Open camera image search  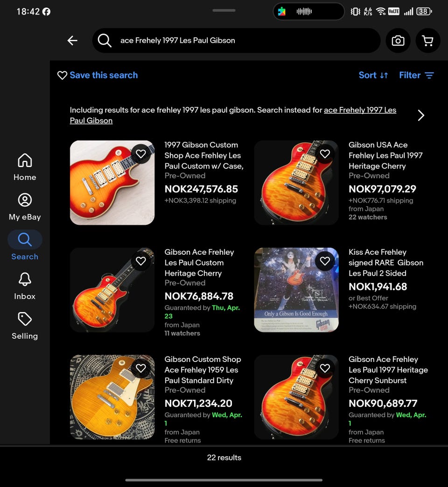pos(398,41)
